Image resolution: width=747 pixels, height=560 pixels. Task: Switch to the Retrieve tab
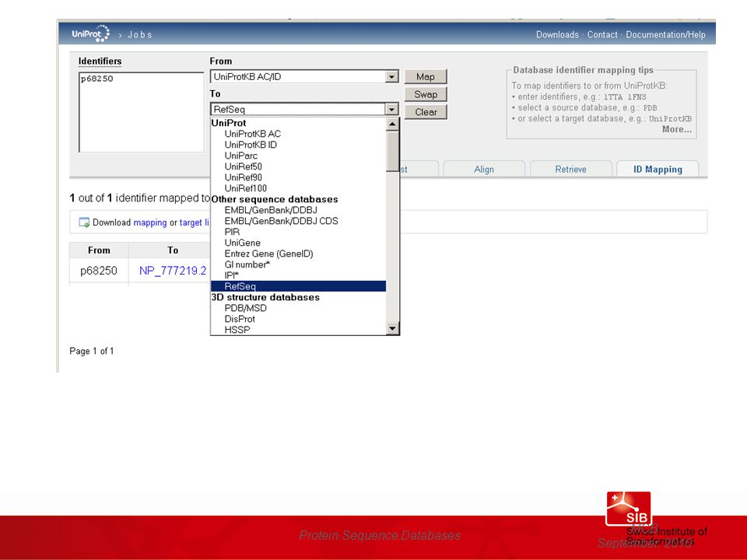point(570,169)
